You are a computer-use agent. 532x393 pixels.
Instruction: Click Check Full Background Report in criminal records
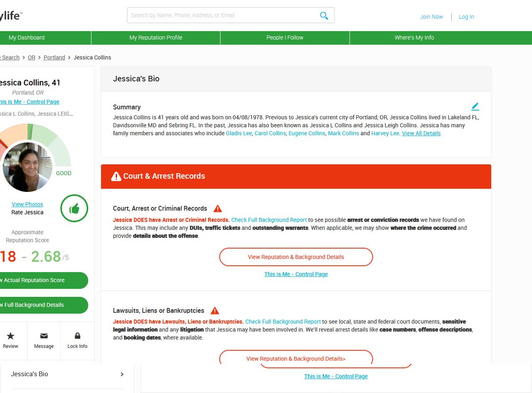click(269, 220)
